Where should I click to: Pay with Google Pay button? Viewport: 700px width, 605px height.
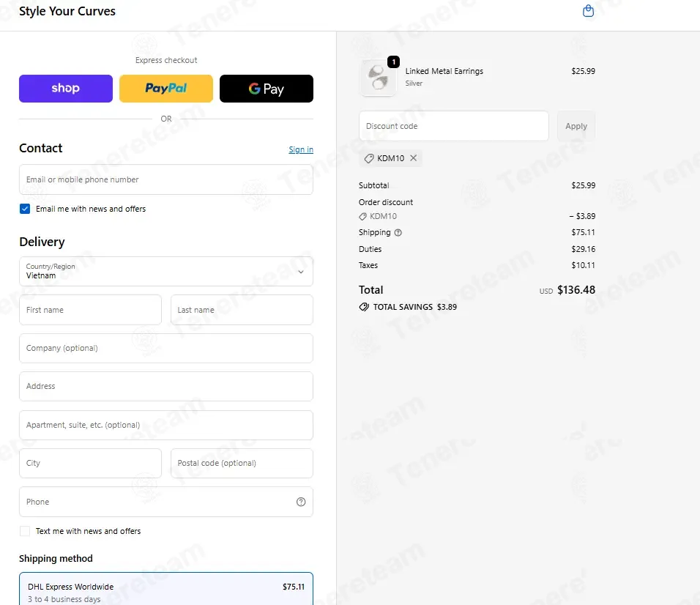click(x=267, y=89)
